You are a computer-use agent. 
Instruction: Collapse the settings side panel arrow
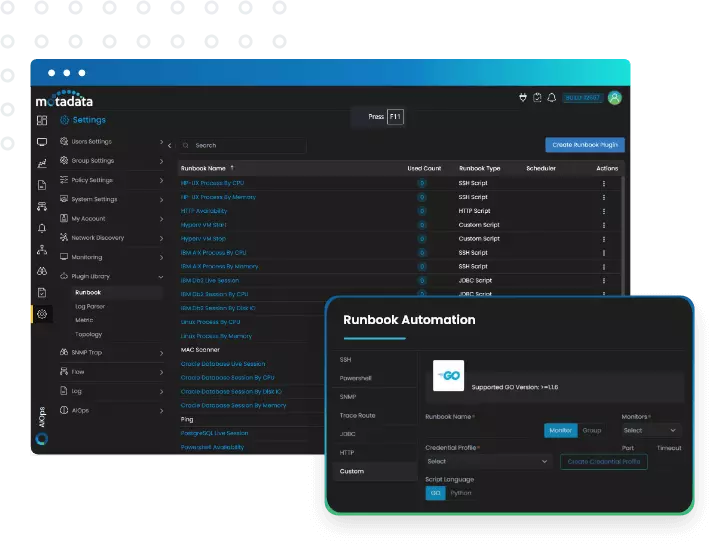(170, 145)
